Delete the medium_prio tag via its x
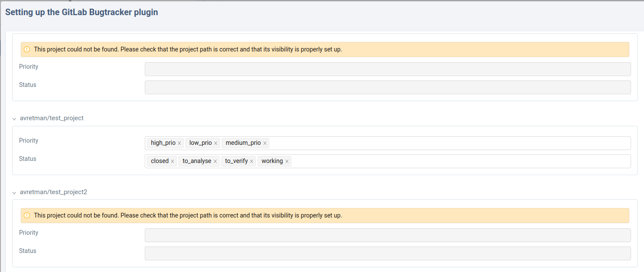The height and width of the screenshot is (272, 644). click(x=265, y=143)
